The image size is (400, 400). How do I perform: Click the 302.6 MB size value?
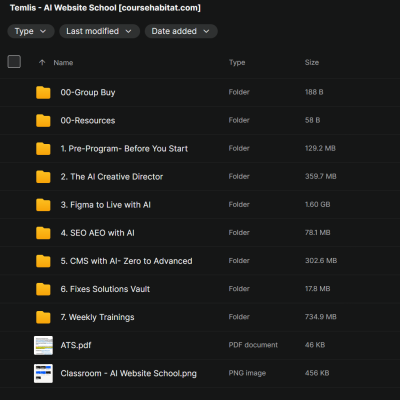tap(321, 261)
